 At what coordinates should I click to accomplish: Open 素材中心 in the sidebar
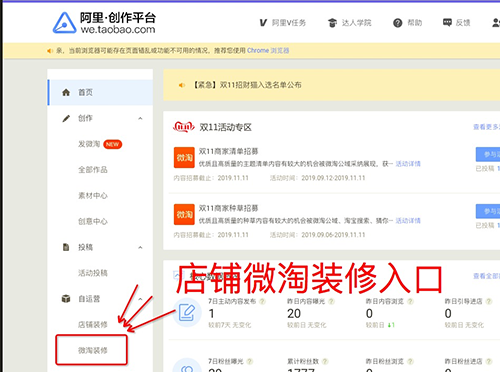[93, 196]
